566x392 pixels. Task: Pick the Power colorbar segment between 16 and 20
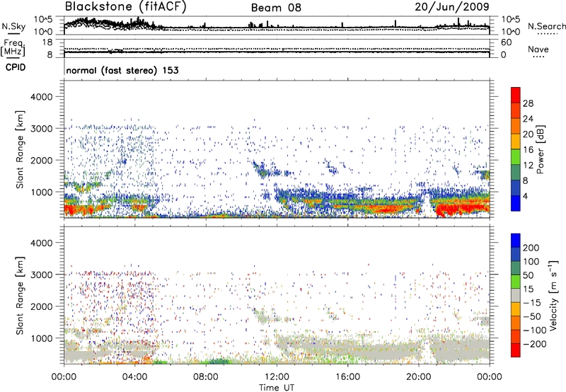[x=516, y=142]
